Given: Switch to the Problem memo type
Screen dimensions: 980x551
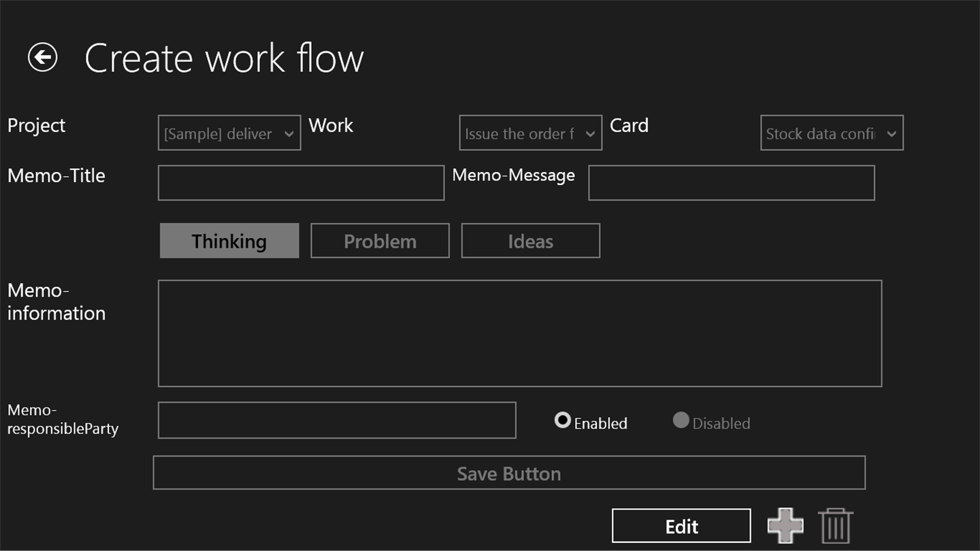Looking at the screenshot, I should [380, 241].
